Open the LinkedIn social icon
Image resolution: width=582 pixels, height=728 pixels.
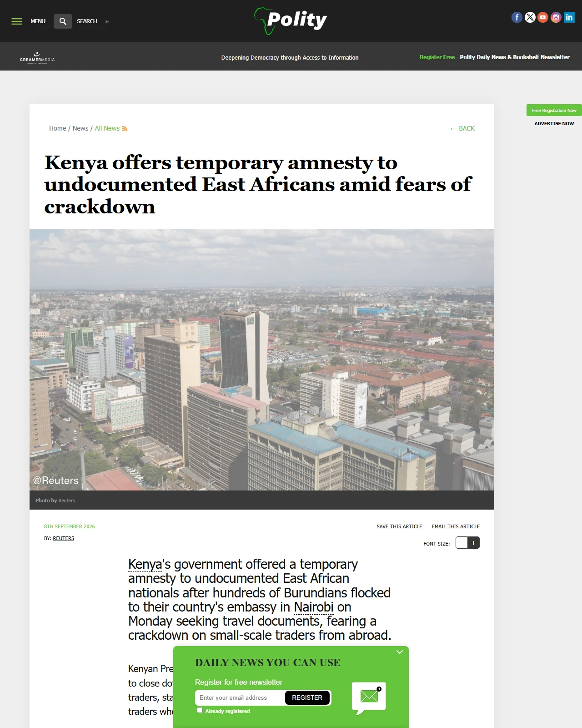coord(569,17)
